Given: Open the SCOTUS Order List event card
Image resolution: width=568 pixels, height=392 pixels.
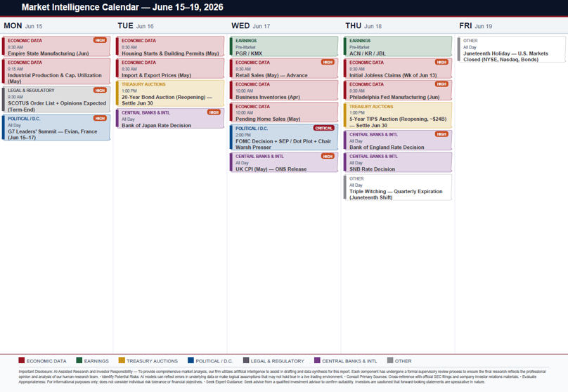Looking at the screenshot, I should (x=56, y=99).
